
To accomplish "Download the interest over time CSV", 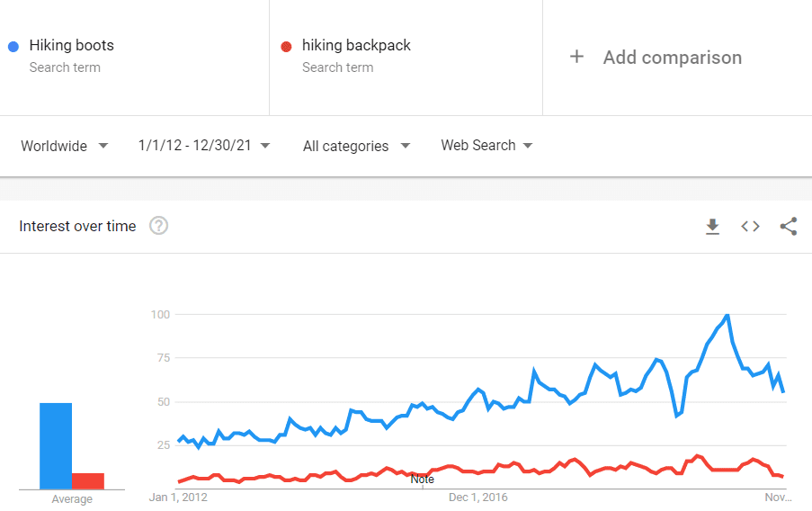I will (712, 227).
